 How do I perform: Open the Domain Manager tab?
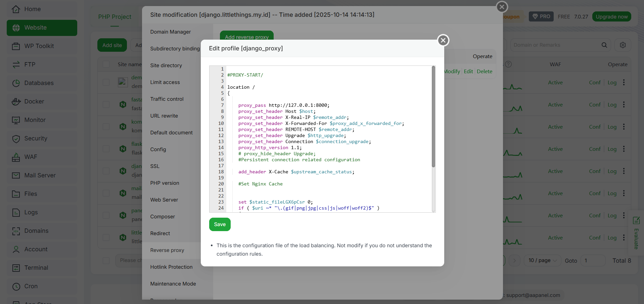[x=171, y=32]
